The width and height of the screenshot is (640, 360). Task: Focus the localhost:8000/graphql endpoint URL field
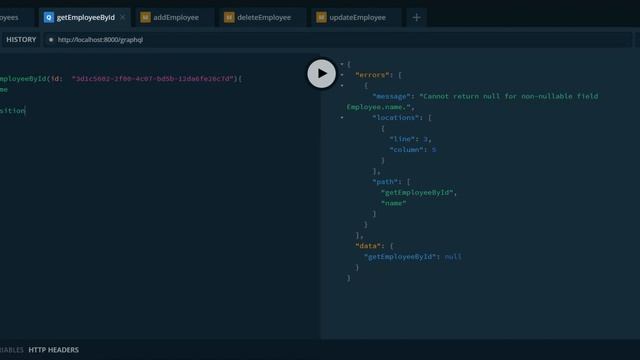click(x=338, y=40)
